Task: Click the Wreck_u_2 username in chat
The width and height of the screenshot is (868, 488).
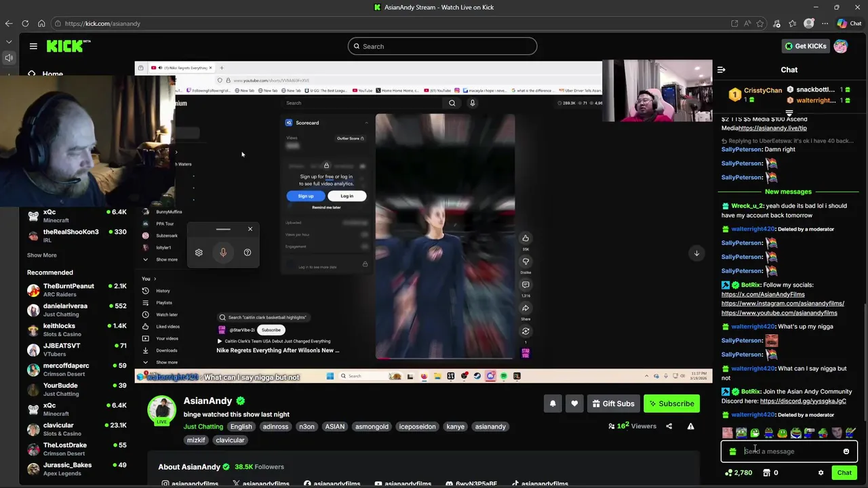Action: pos(747,205)
